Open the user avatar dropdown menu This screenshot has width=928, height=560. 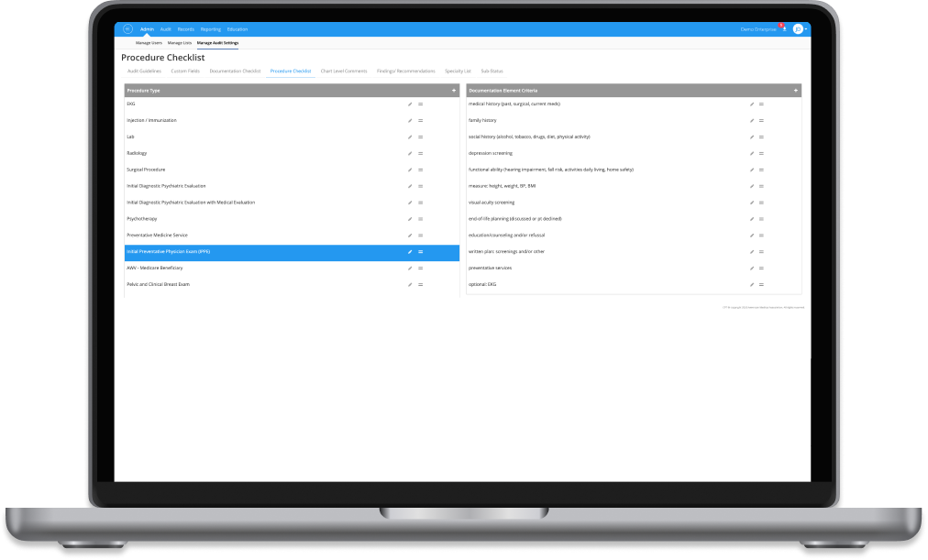pyautogui.click(x=800, y=29)
